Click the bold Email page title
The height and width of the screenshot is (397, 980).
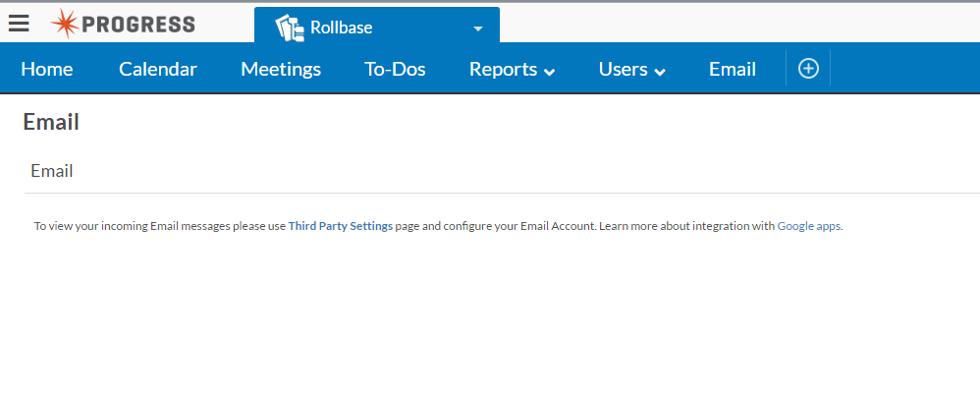point(51,122)
